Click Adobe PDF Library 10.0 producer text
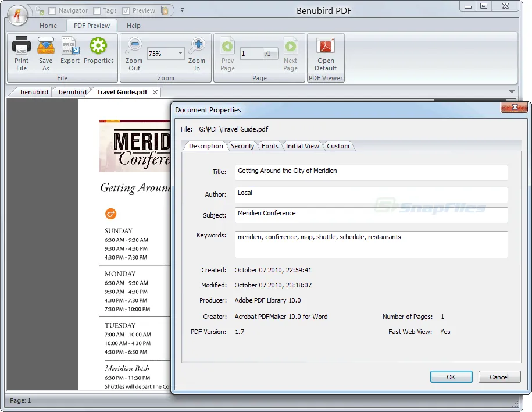This screenshot has width=532, height=412. click(267, 300)
